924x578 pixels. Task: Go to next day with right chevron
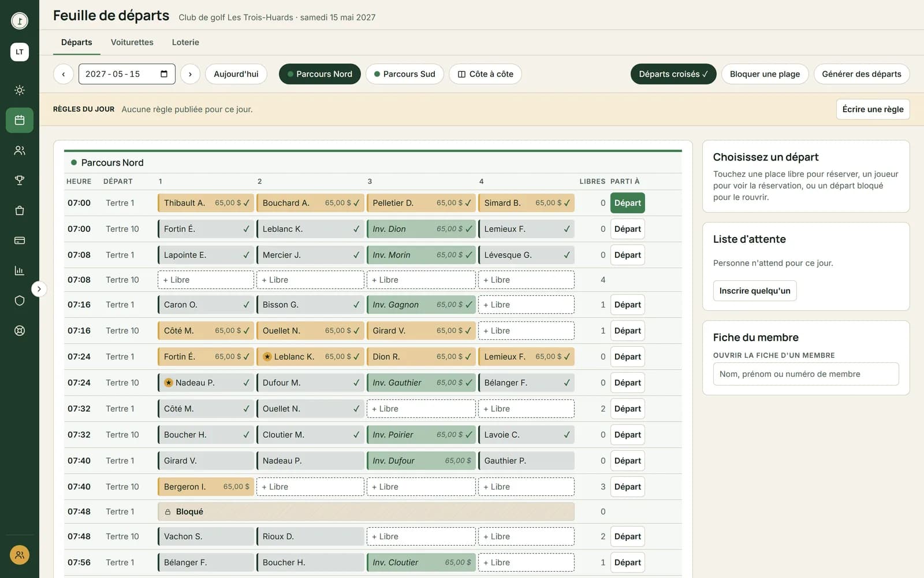(190, 74)
